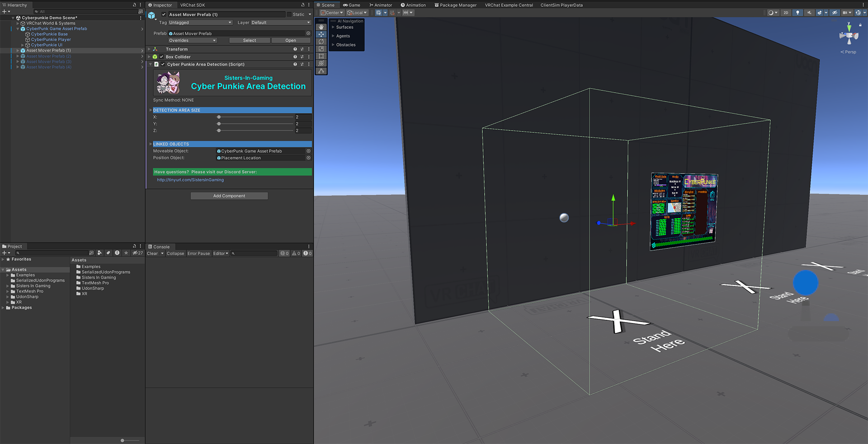Toggle Asset Mover Prefab (1) active checkbox
This screenshot has height=444, width=868.
pos(164,14)
